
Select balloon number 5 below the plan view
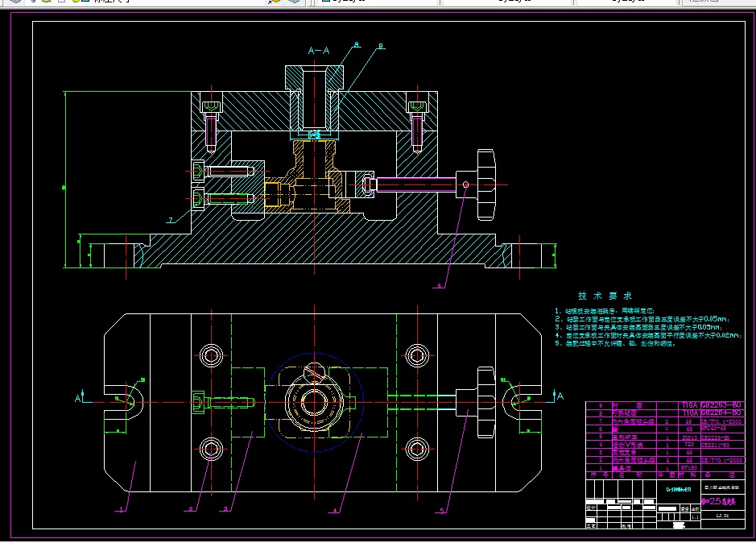442,511
